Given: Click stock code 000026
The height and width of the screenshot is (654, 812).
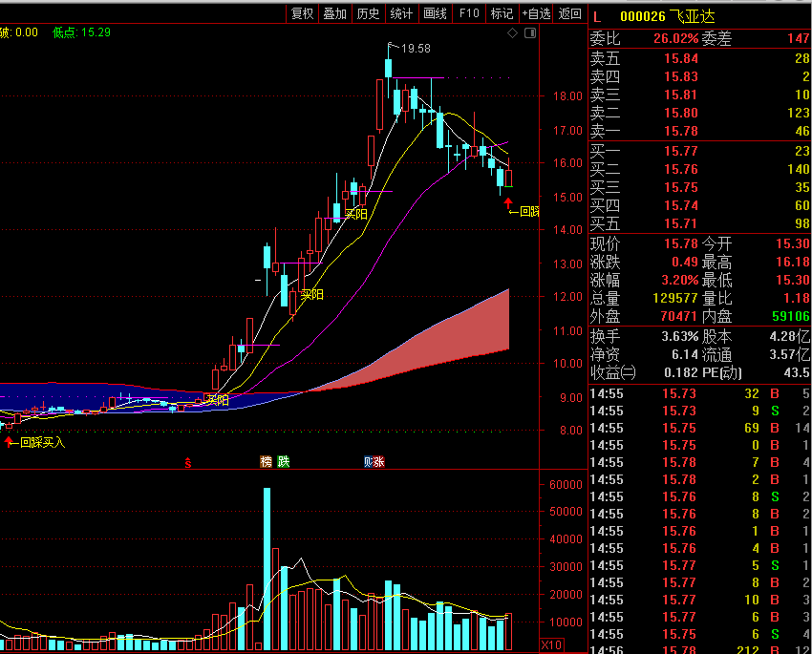Looking at the screenshot, I should (x=643, y=16).
